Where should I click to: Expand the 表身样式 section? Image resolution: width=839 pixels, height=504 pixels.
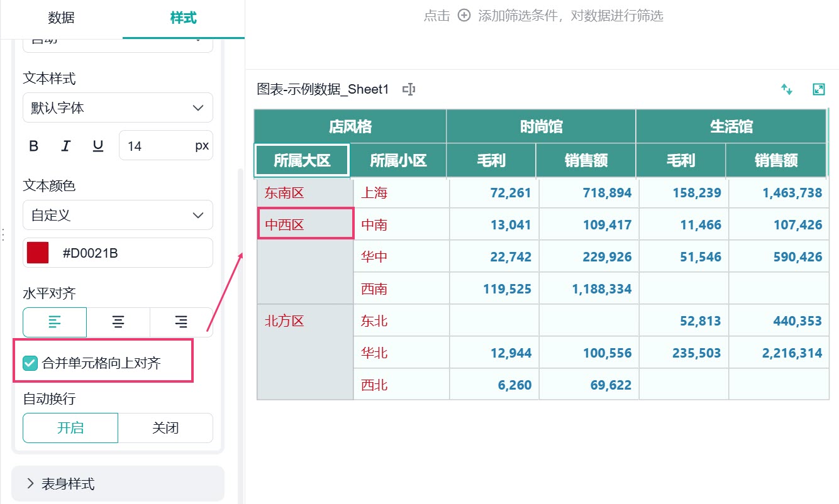point(118,484)
